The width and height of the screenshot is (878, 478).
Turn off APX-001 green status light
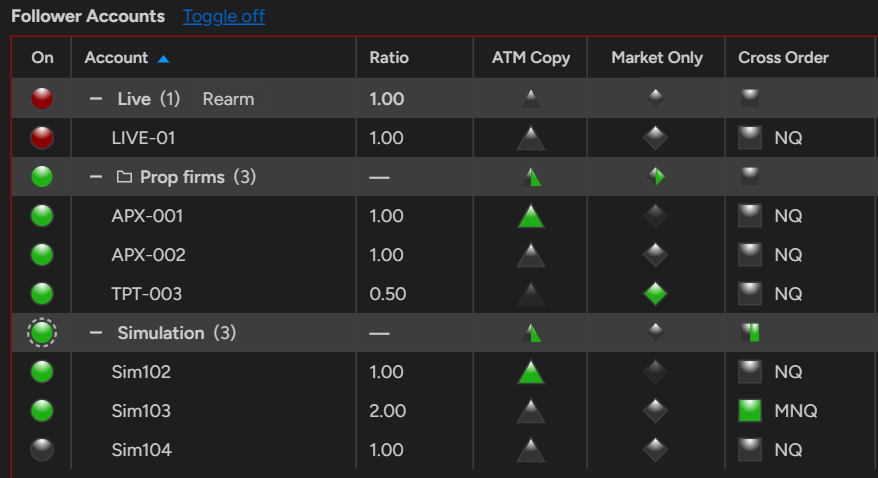(42, 215)
